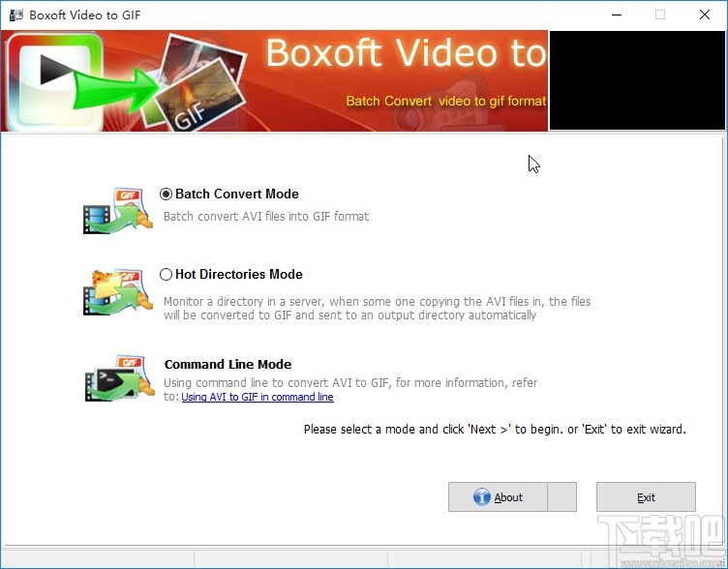728x569 pixels.
Task: Click 'Please select a mode' instruction text
Action: coord(495,430)
